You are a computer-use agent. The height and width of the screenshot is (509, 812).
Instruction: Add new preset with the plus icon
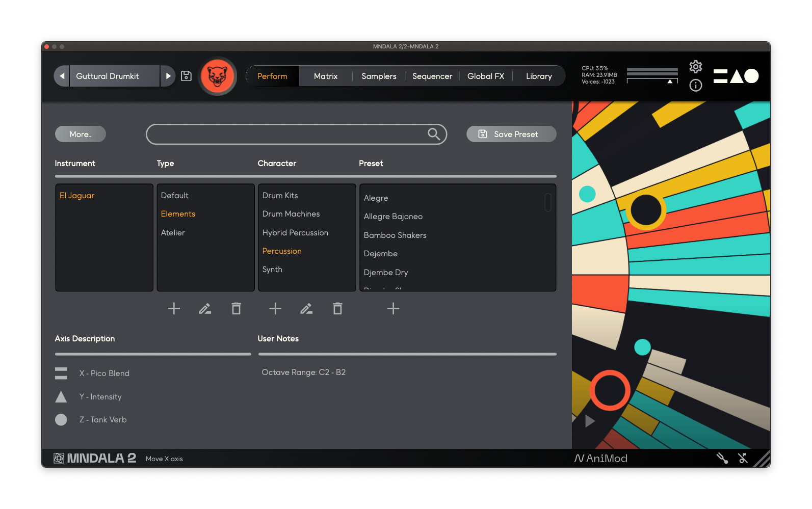pos(393,309)
